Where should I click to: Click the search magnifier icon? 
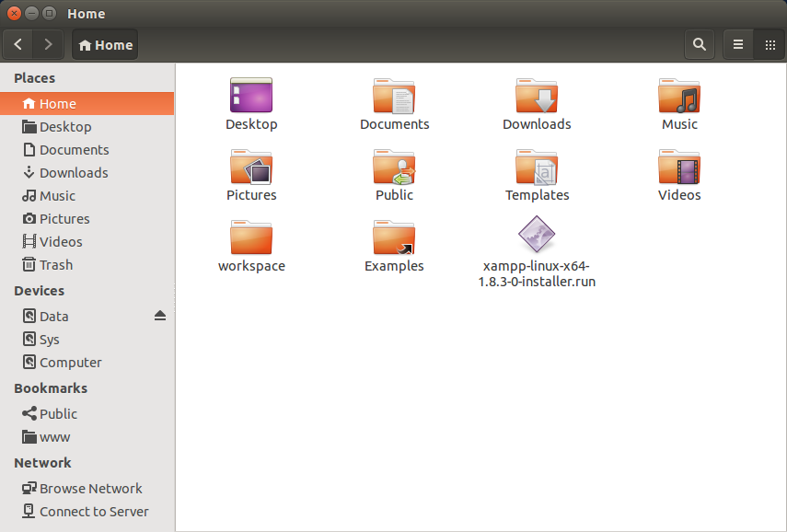[x=700, y=44]
